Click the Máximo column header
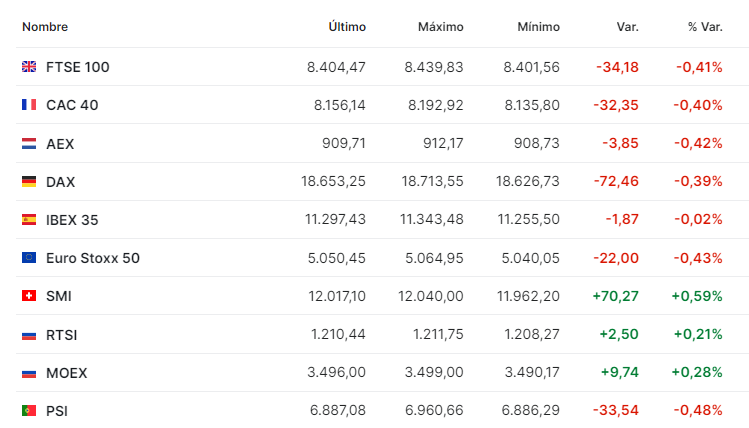The image size is (749, 428). 440,27
